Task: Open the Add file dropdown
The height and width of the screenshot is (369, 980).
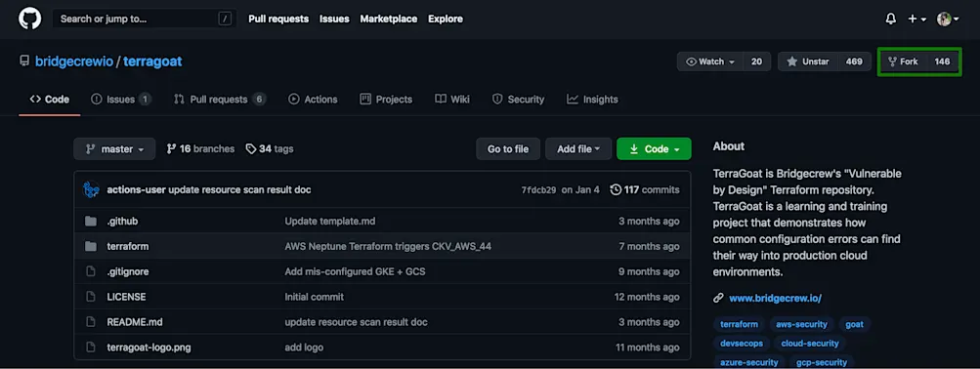Action: [578, 148]
